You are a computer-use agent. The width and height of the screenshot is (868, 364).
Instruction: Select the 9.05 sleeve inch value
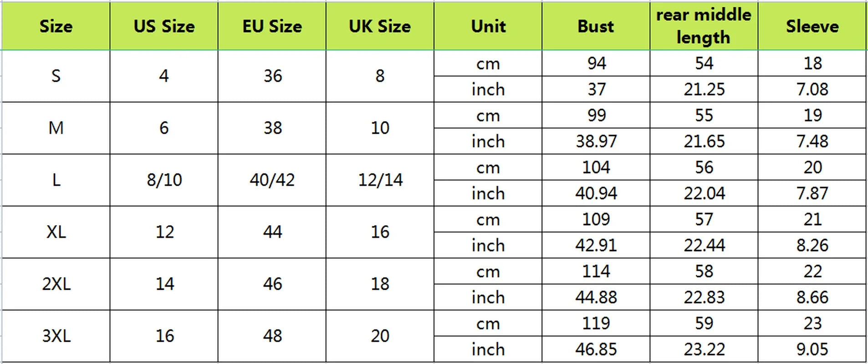click(812, 349)
